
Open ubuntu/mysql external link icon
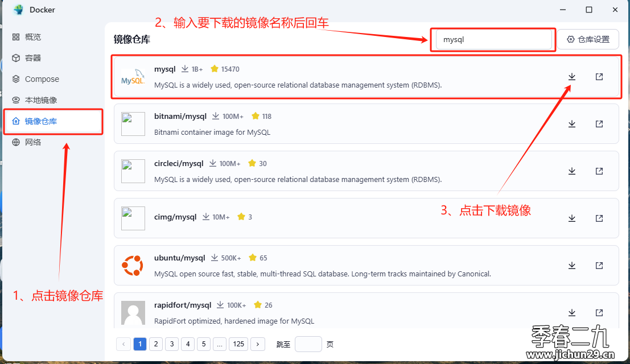599,266
